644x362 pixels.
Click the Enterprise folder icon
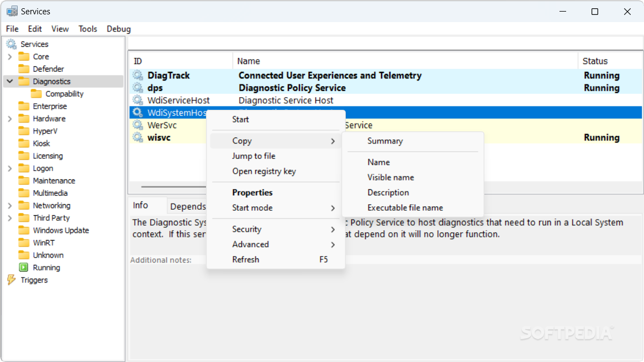(24, 106)
